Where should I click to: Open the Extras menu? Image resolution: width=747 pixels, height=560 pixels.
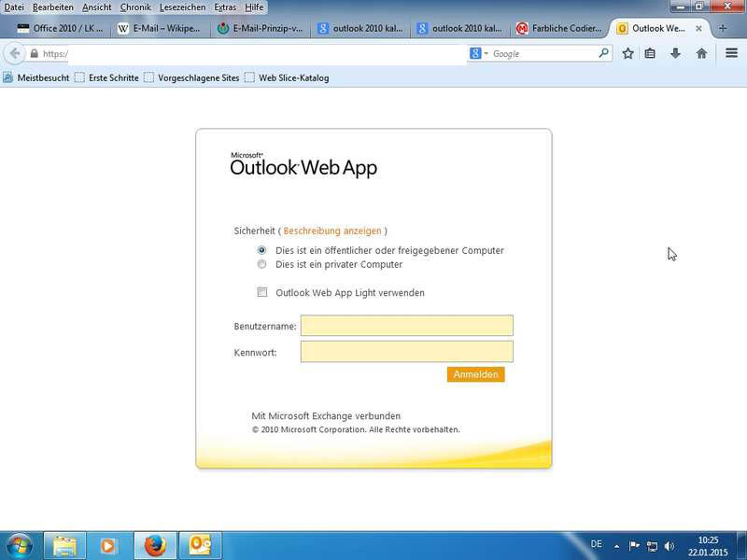coord(225,7)
